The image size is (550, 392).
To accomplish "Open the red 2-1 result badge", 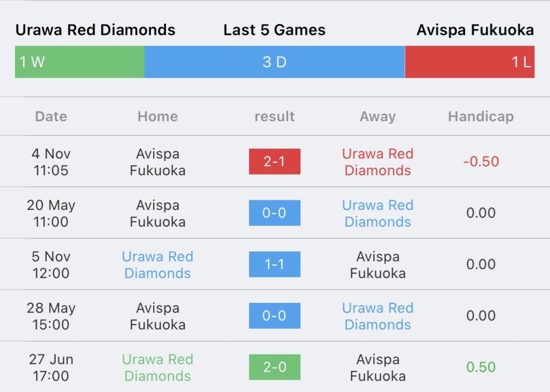I will (274, 162).
